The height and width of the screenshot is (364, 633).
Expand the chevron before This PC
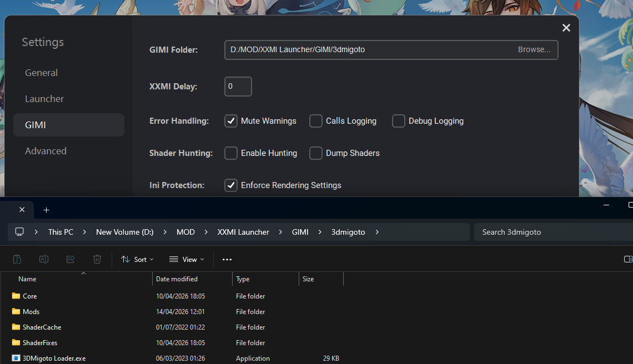(x=36, y=232)
